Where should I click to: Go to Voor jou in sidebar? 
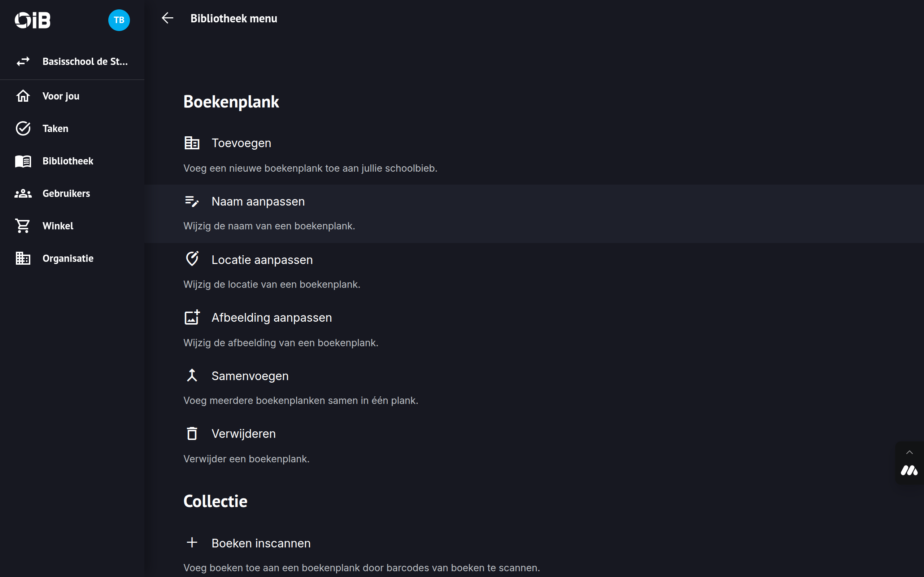pos(61,96)
